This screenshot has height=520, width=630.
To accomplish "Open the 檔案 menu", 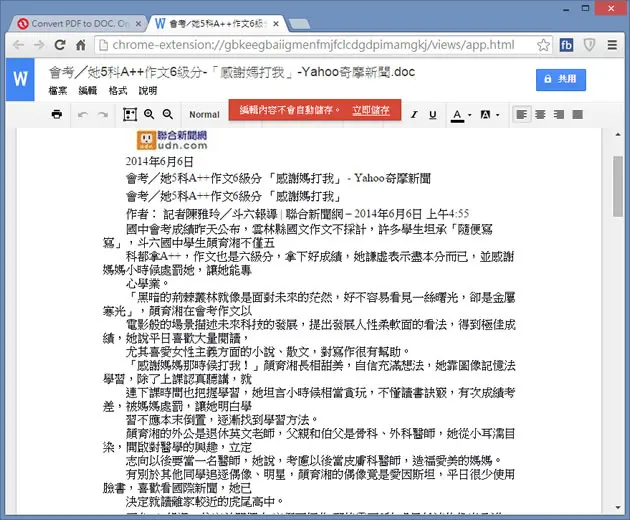I will [58, 90].
